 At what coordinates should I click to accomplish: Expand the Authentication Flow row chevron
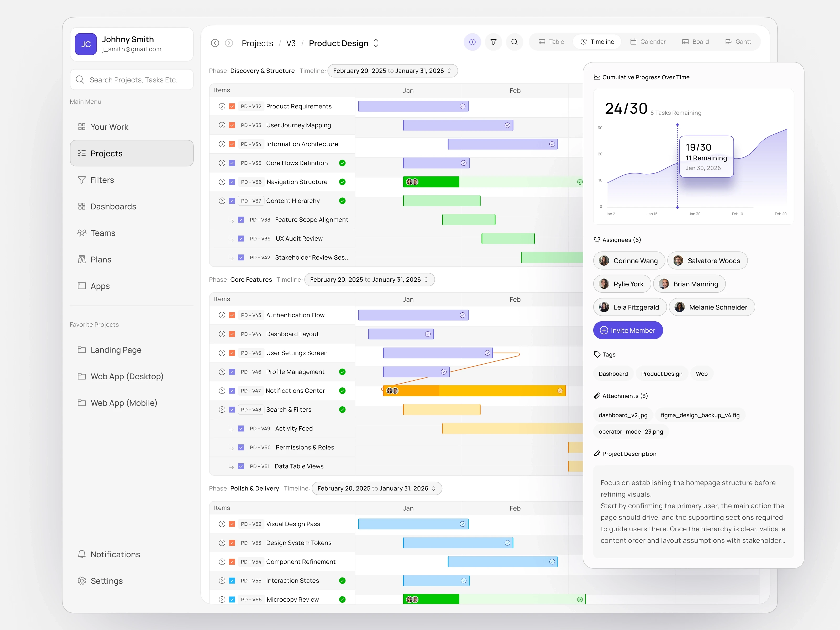click(222, 315)
